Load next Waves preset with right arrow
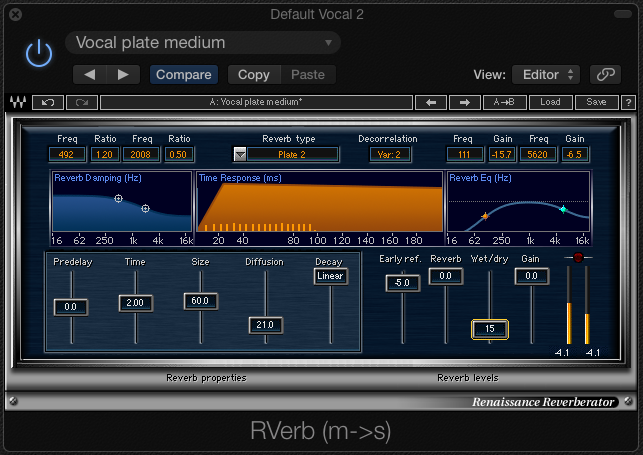 [465, 102]
